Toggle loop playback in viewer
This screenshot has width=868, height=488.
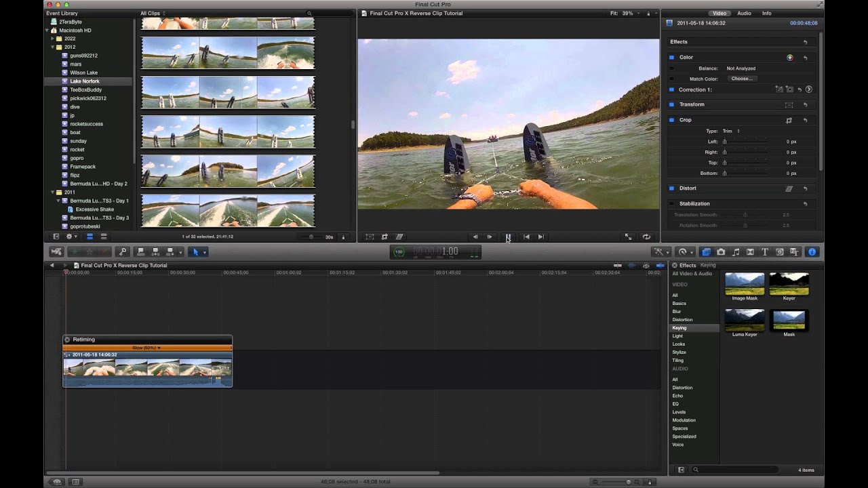point(646,237)
